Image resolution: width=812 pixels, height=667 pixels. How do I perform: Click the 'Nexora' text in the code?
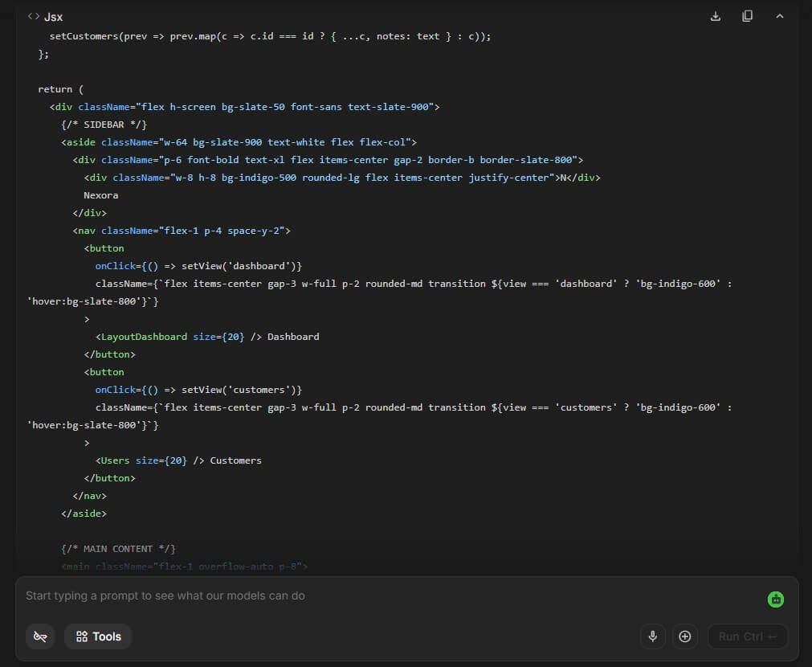(101, 195)
